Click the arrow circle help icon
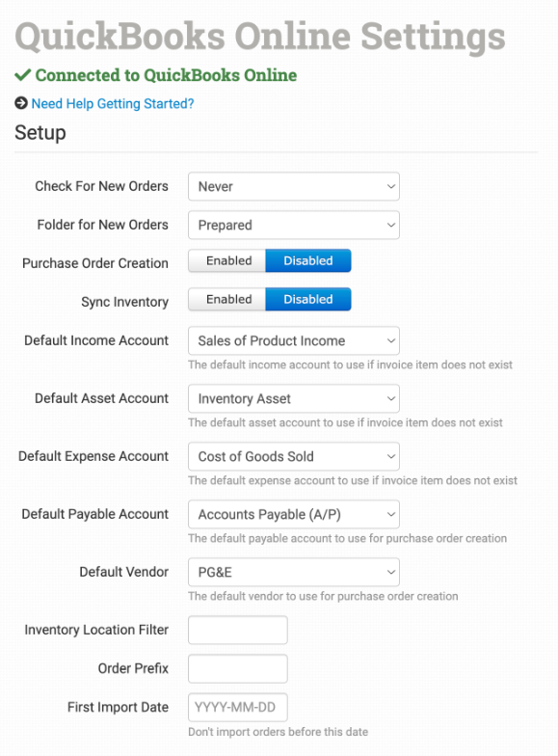 21,103
